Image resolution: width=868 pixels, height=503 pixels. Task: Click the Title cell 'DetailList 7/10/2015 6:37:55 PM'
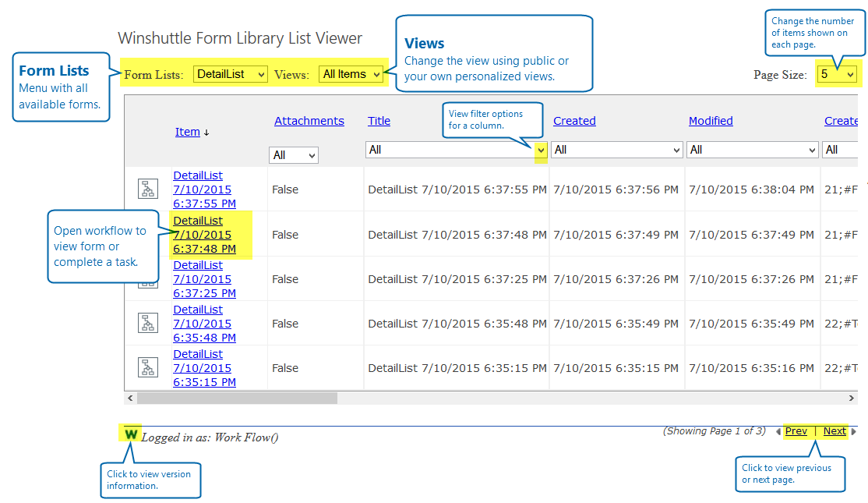pos(457,190)
